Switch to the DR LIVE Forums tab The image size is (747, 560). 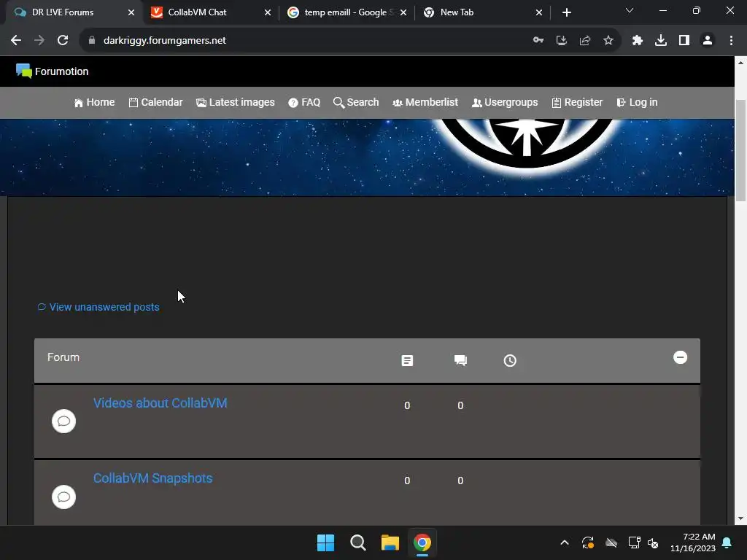coord(71,12)
